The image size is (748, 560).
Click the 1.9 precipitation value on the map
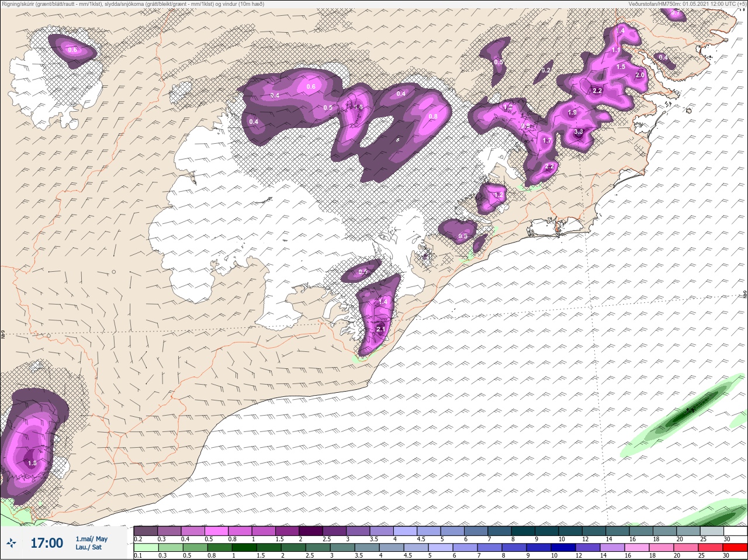pos(572,113)
